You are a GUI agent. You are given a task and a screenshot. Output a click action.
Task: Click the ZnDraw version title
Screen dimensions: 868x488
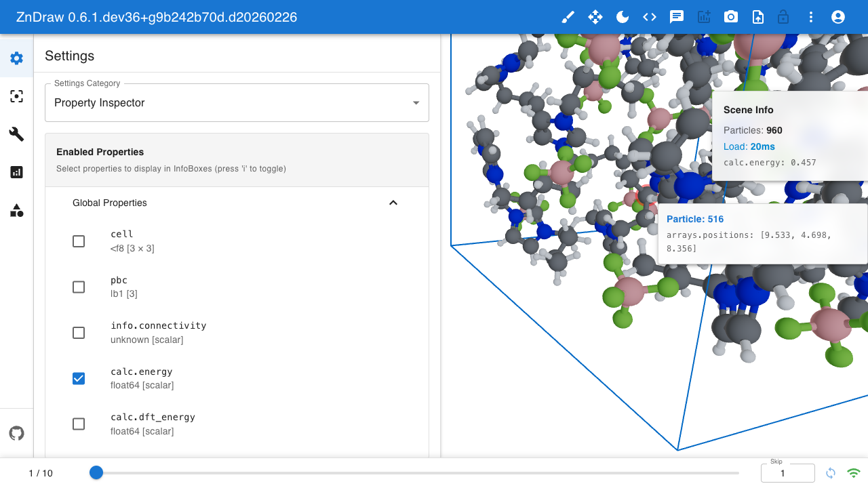point(157,17)
